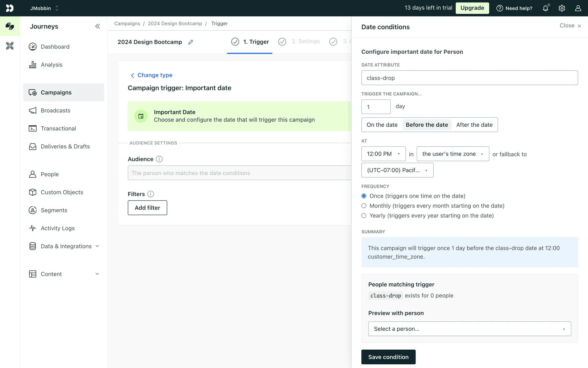Open the Select a person dropdown
The height and width of the screenshot is (368, 588).
pos(469,329)
